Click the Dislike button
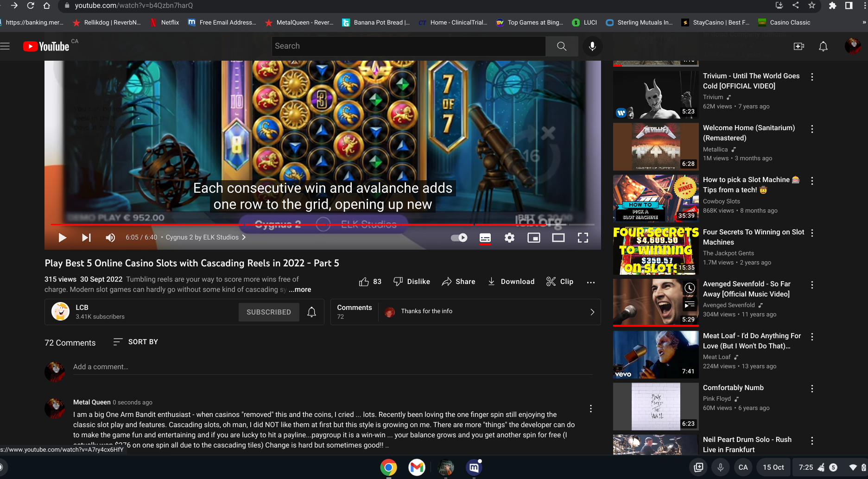 (412, 282)
